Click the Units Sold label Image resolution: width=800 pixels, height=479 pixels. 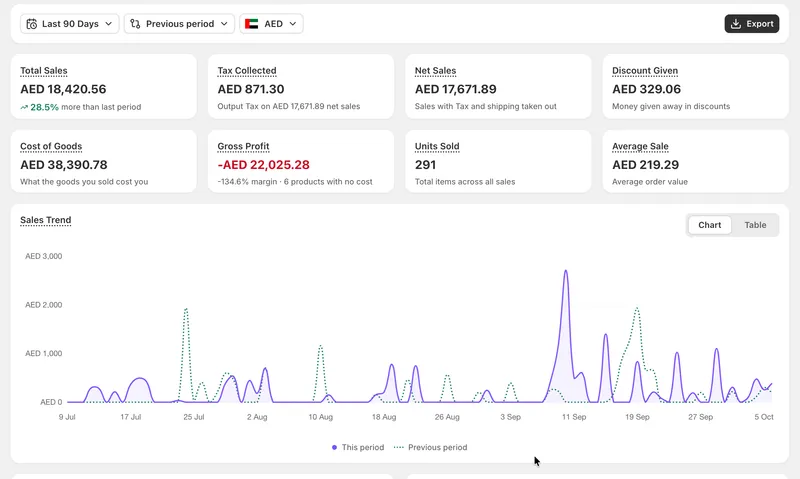click(x=437, y=146)
